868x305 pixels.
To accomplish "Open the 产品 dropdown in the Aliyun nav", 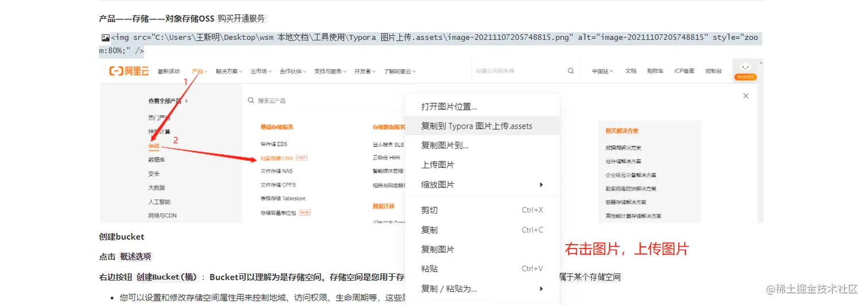I will (x=199, y=71).
